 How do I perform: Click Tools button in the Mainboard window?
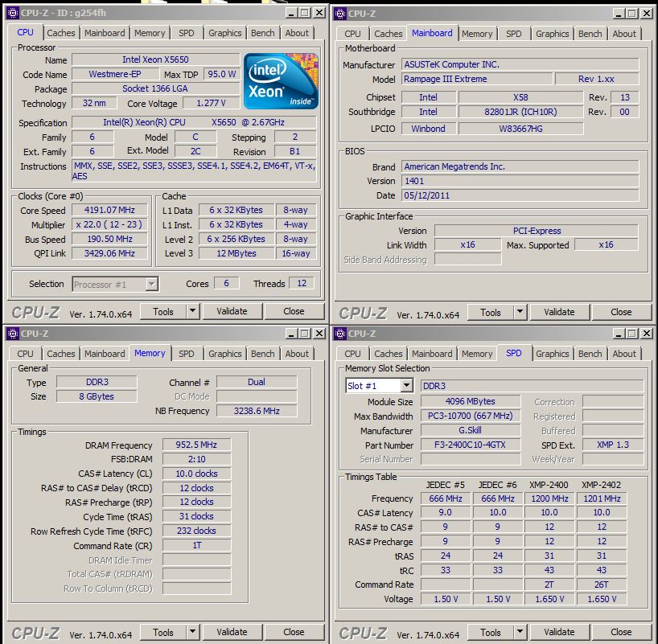coord(491,312)
